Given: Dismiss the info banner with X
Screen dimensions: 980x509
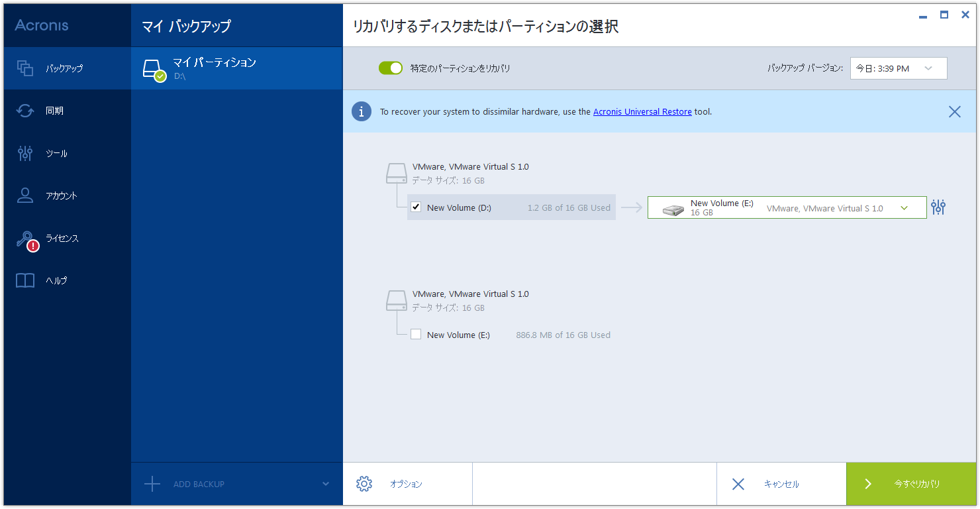Looking at the screenshot, I should [x=954, y=111].
